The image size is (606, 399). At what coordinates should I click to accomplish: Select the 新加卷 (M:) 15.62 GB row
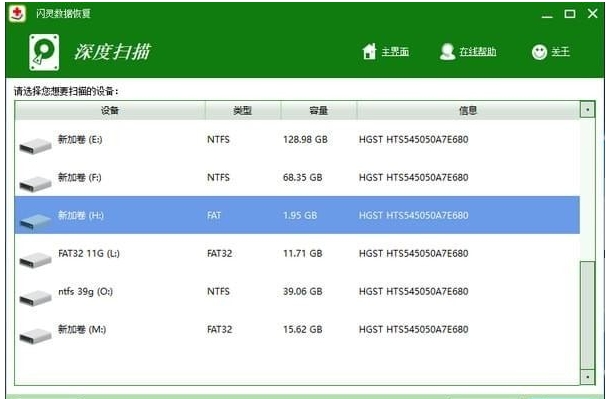click(297, 329)
